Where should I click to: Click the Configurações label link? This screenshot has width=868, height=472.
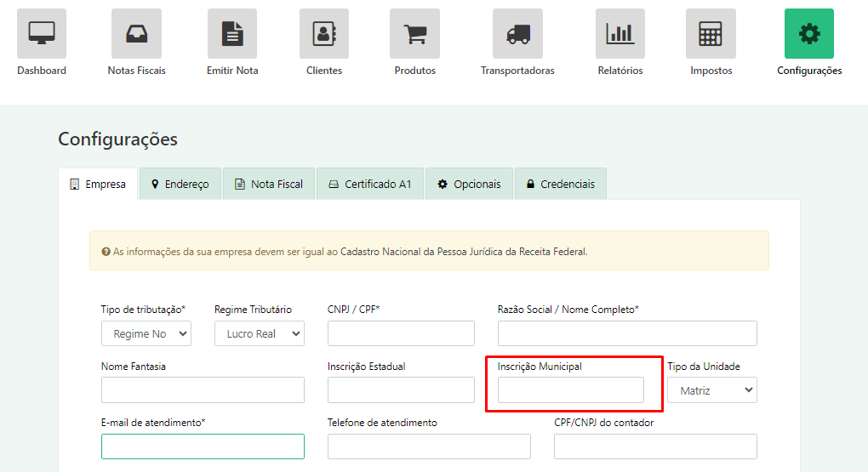click(808, 71)
